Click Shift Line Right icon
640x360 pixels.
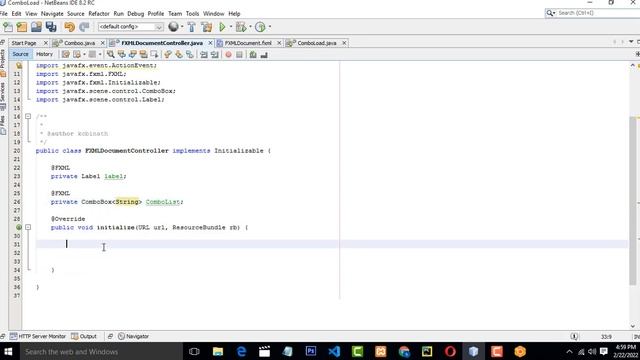point(215,55)
